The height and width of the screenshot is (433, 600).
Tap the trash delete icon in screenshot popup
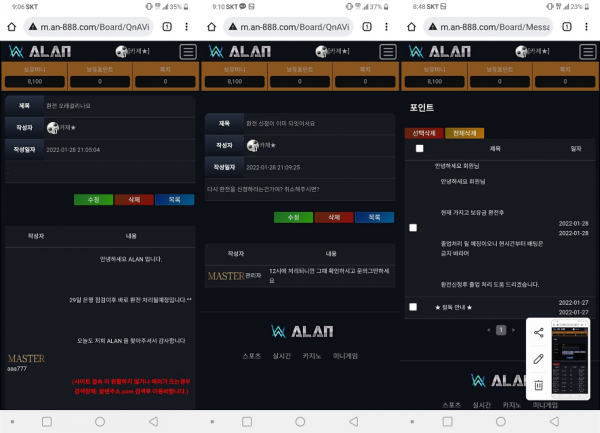point(538,384)
